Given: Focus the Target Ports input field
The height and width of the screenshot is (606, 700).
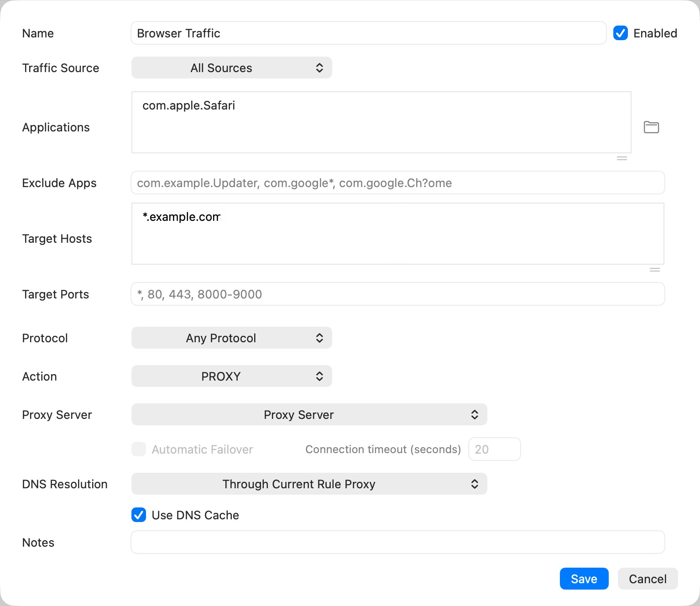Looking at the screenshot, I should tap(397, 294).
